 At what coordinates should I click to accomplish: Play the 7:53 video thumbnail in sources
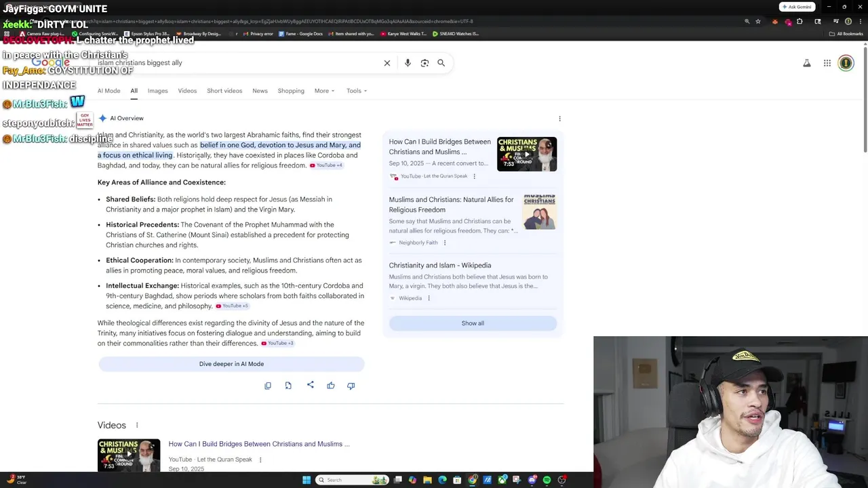click(527, 154)
